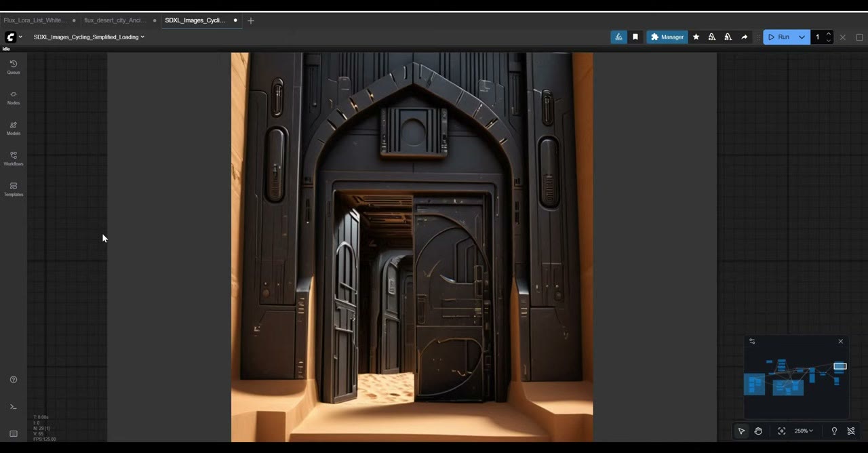Run the workflow with Run button
This screenshot has height=453, width=868.
tap(779, 37)
